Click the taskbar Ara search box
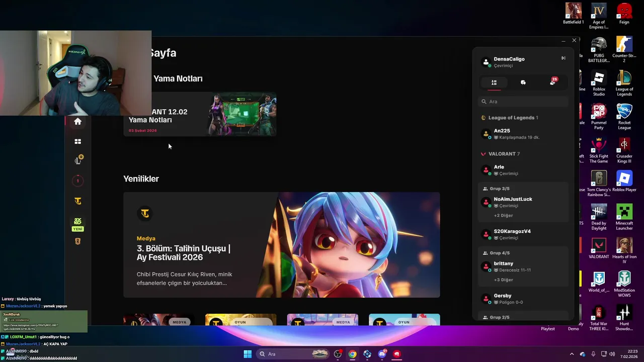The height and width of the screenshot is (362, 644). click(x=293, y=354)
